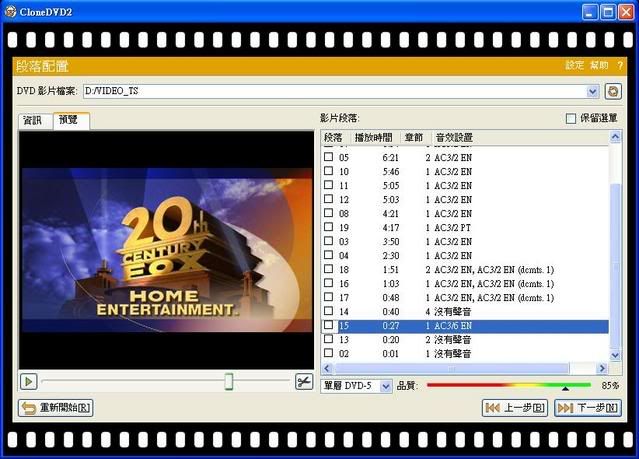The width and height of the screenshot is (639, 459).
Task: Click the 章節 column header
Action: pos(416,137)
